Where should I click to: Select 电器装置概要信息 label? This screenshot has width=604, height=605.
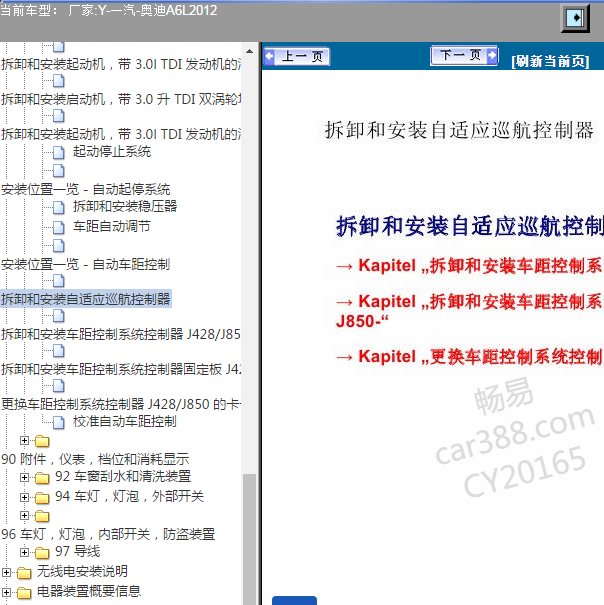click(89, 591)
